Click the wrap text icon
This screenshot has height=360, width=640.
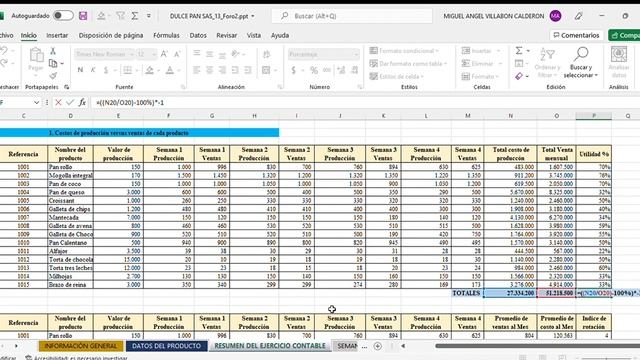pos(266,54)
